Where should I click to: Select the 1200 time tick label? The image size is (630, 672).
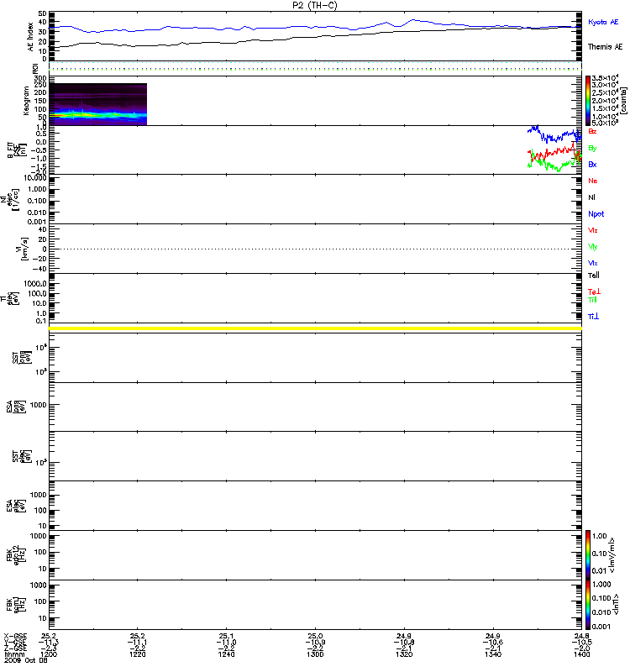coord(49,654)
